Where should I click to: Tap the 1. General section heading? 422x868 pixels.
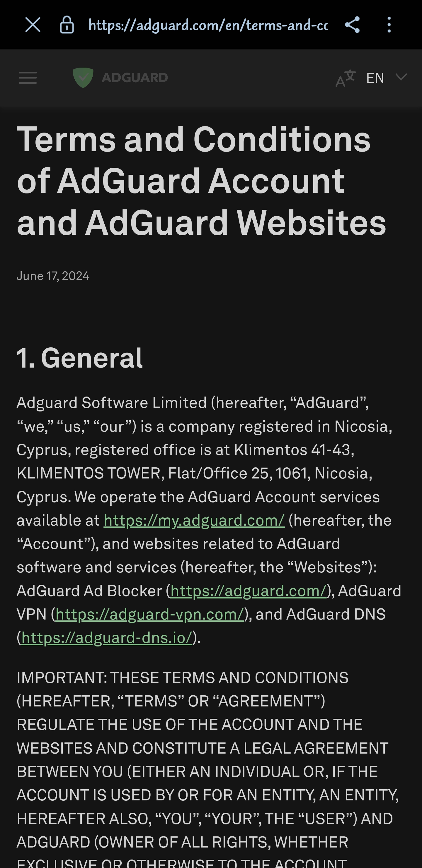(80, 358)
